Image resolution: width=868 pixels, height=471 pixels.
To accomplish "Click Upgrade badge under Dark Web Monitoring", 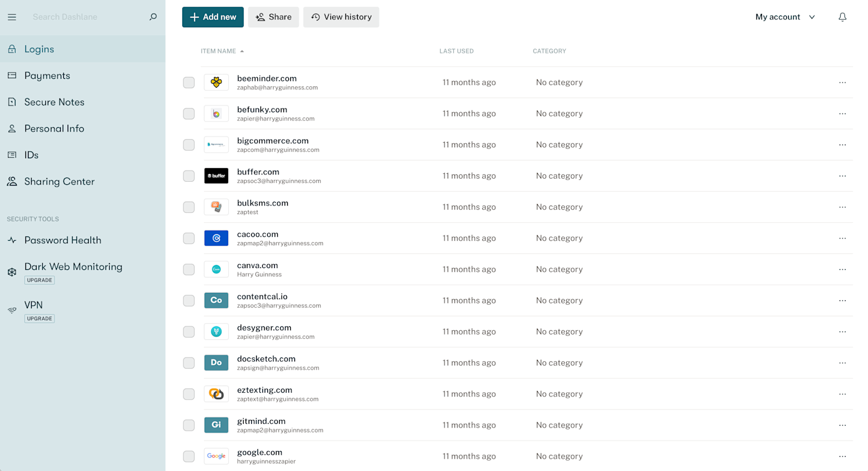I will pos(40,280).
